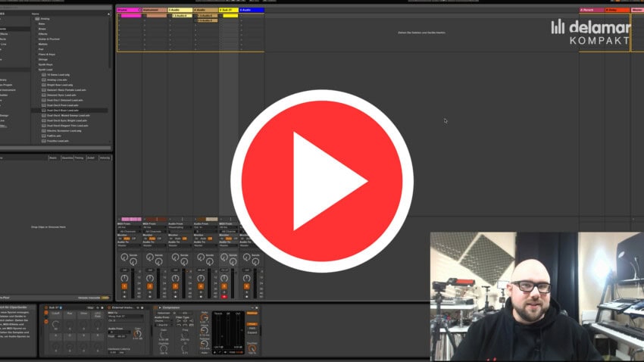Launch the pink clip in the Drums track
644x362 pixels.
(x=131, y=16)
